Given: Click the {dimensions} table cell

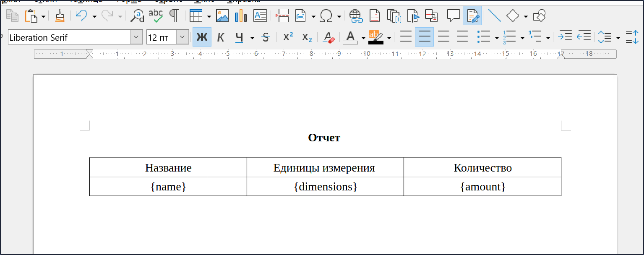Looking at the screenshot, I should tap(325, 187).
